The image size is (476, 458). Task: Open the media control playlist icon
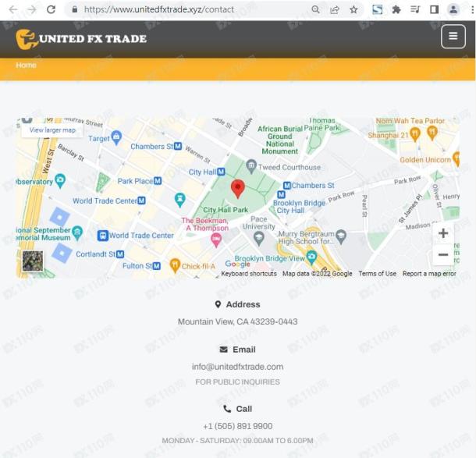click(x=415, y=9)
